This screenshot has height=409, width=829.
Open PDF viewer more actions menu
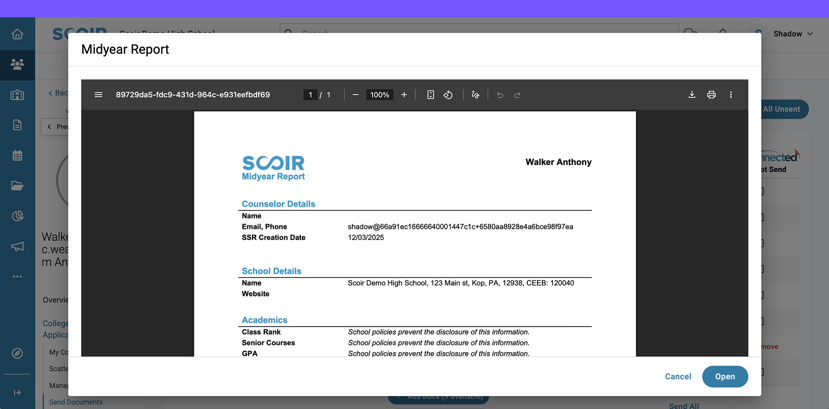pyautogui.click(x=731, y=95)
